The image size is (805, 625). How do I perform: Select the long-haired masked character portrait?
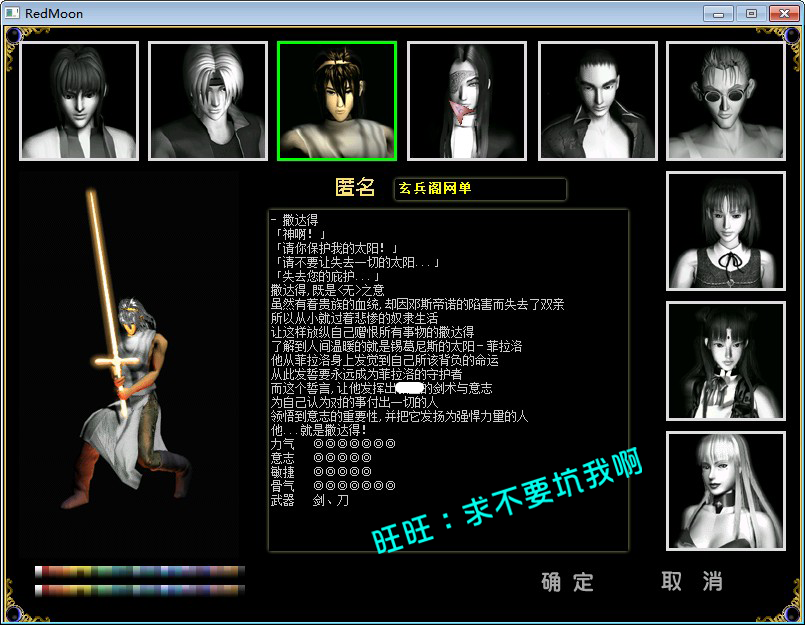467,101
